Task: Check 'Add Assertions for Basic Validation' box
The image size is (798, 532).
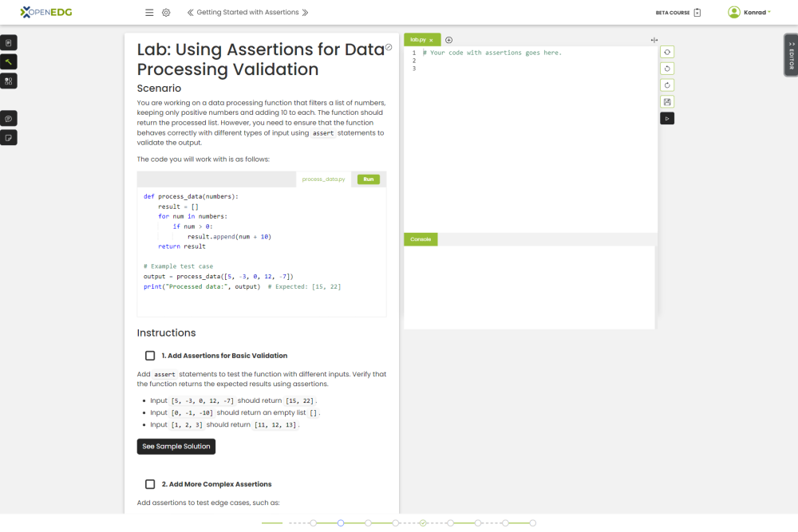Action: coord(150,356)
